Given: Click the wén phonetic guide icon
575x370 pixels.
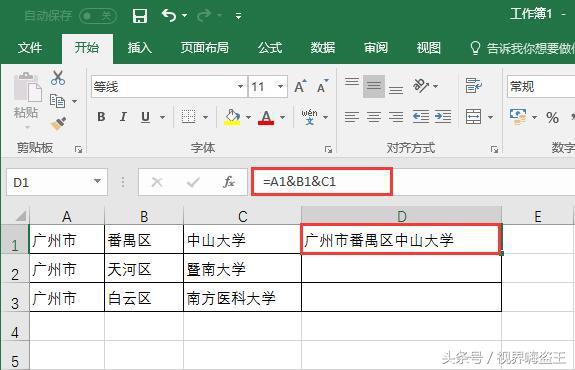Looking at the screenshot, I should click(310, 117).
